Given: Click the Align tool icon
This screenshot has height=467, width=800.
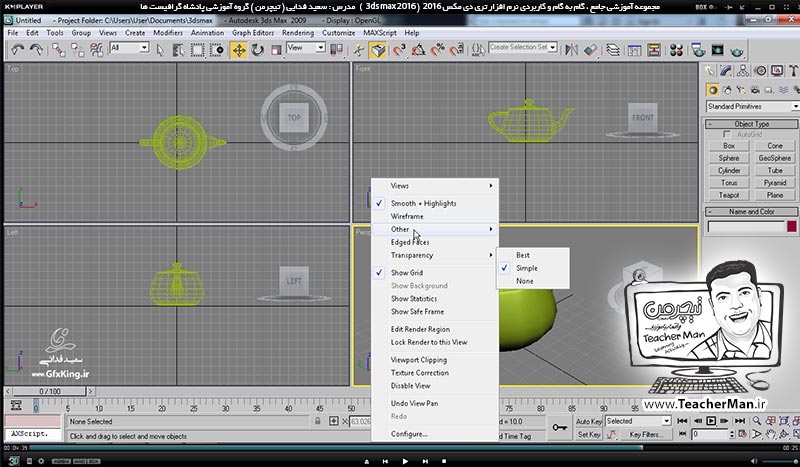Looking at the screenshot, I should point(590,50).
